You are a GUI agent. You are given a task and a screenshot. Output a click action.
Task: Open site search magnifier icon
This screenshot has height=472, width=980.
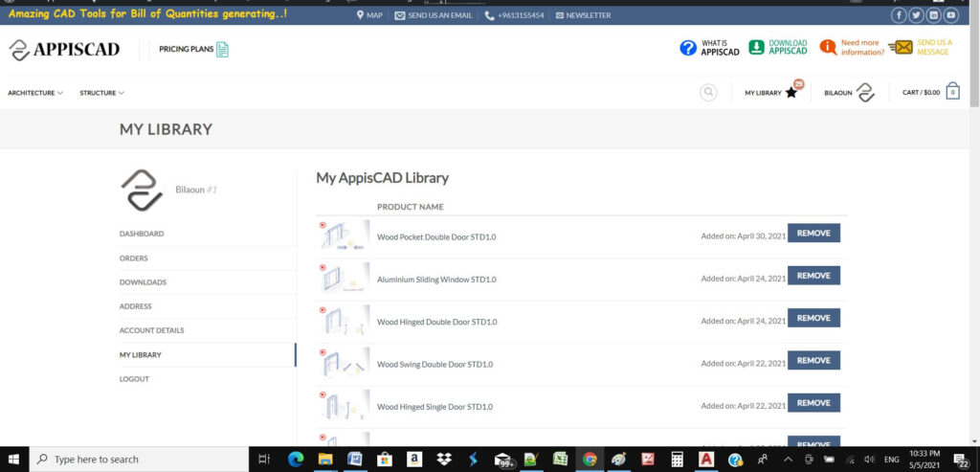708,93
